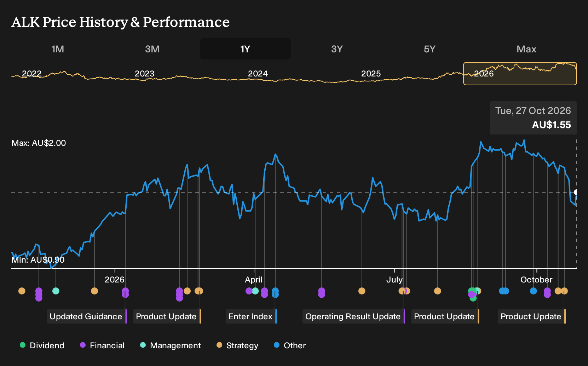This screenshot has width=588, height=366.
Task: Open the Updated Guidance event label
Action: coord(87,316)
